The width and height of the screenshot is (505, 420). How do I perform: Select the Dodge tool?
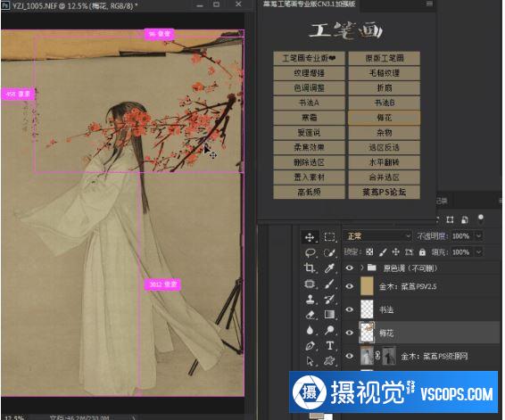(x=329, y=330)
